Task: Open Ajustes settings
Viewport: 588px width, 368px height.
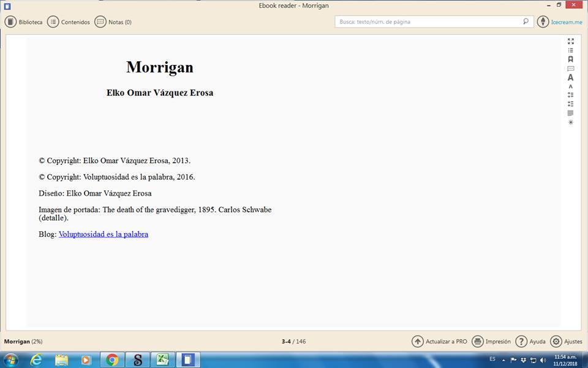Action: point(566,342)
